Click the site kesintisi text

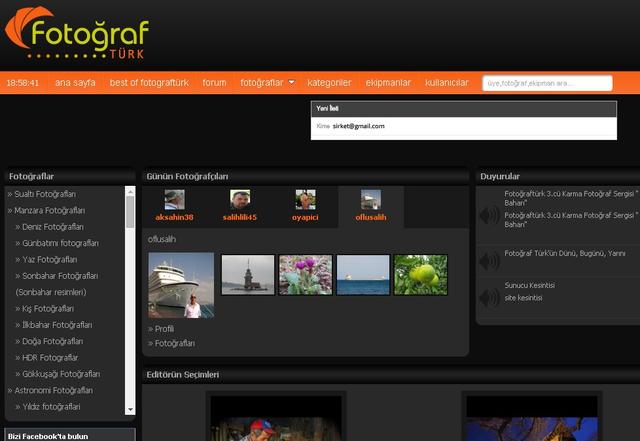tap(523, 298)
